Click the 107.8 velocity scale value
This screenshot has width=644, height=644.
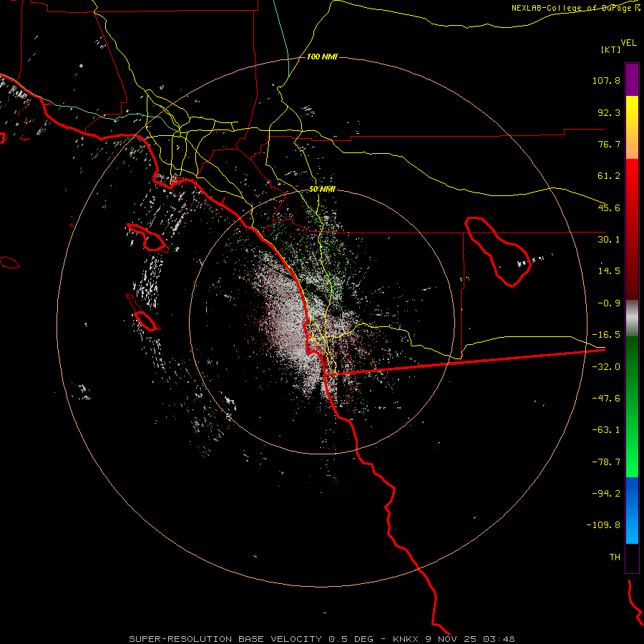pos(606,80)
